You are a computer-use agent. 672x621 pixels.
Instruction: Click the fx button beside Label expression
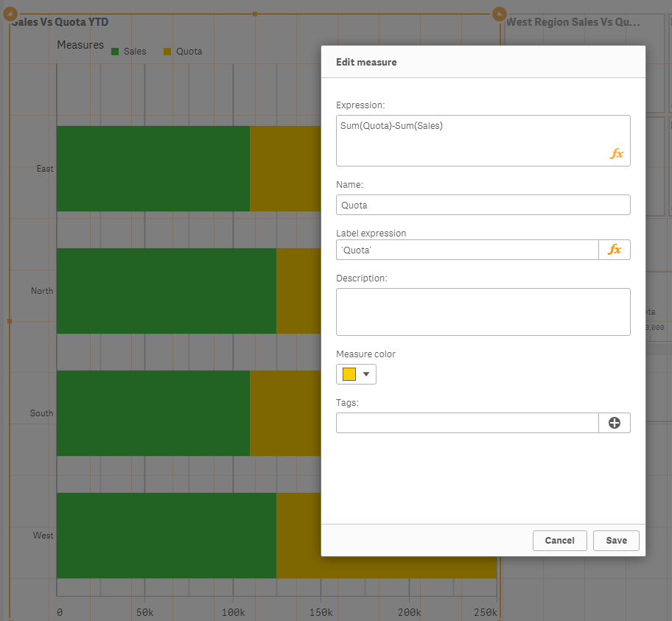(615, 250)
